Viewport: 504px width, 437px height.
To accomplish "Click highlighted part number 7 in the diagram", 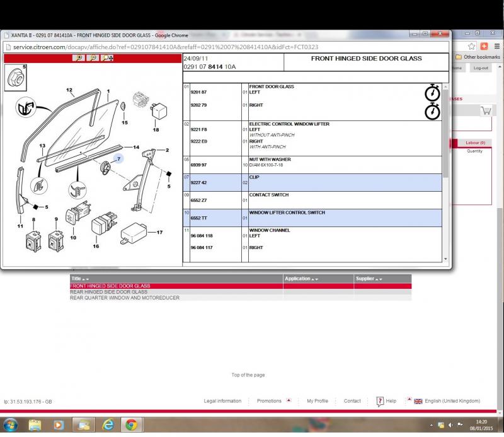I will click(x=118, y=159).
